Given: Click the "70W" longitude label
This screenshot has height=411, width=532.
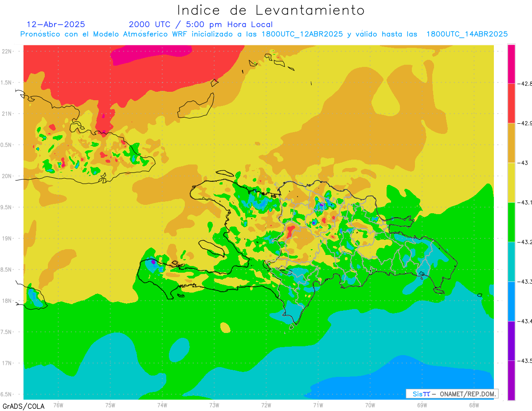Looking at the screenshot, I should pyautogui.click(x=370, y=405).
